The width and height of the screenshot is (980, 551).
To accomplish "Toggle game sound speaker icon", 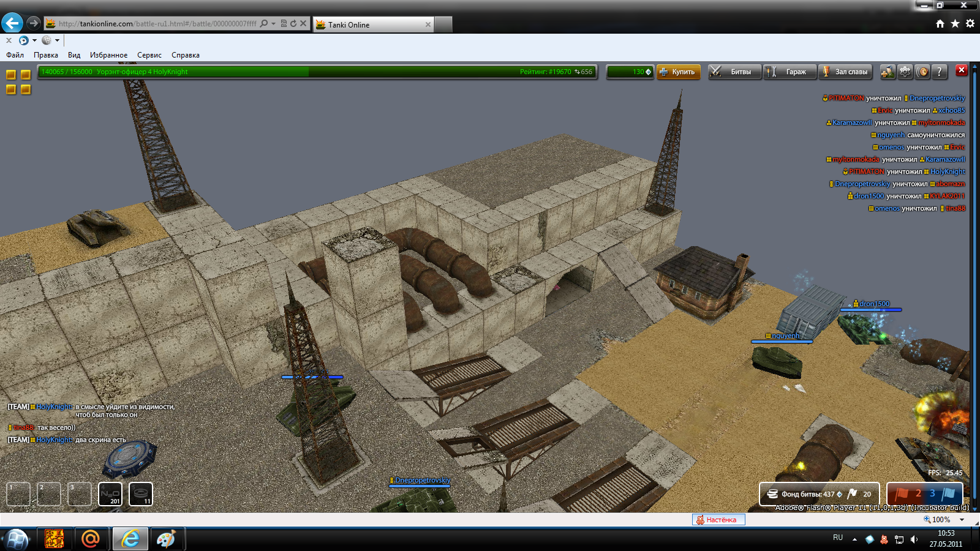I will [x=922, y=72].
